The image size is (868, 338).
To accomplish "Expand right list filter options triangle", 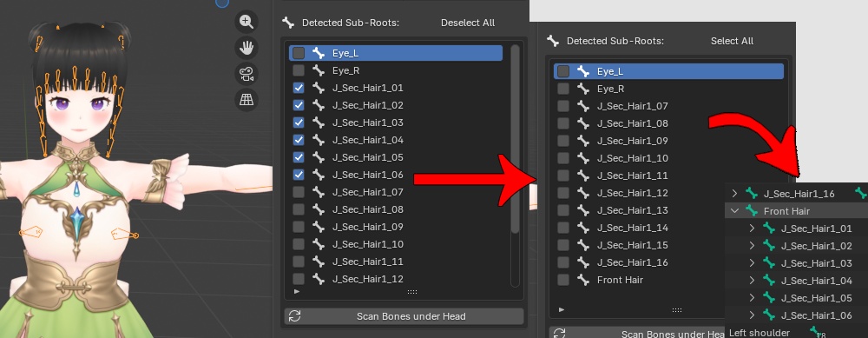I will point(562,309).
